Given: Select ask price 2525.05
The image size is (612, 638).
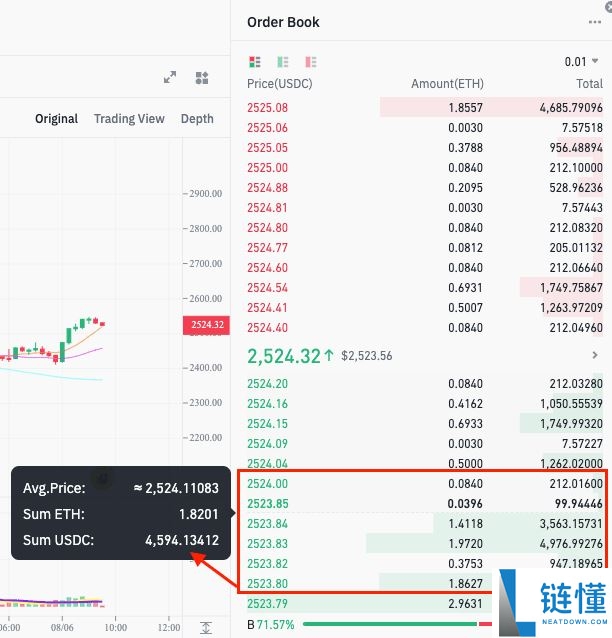Looking at the screenshot, I should coord(267,148).
